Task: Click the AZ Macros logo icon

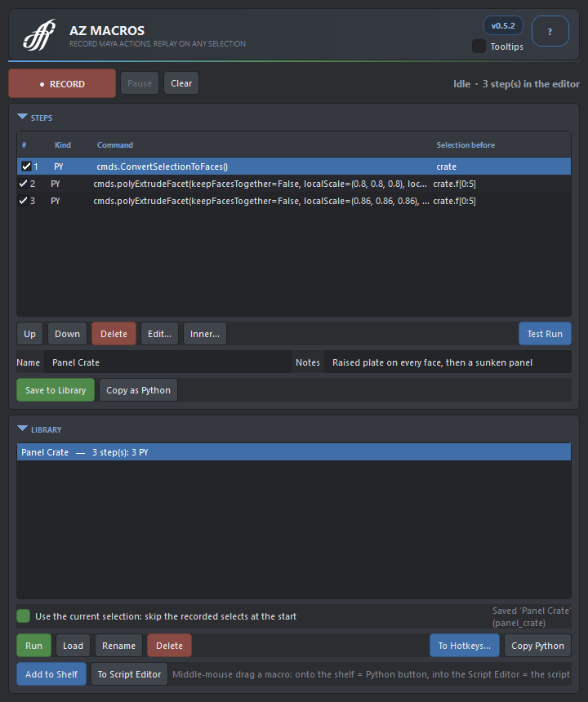Action: point(39,35)
